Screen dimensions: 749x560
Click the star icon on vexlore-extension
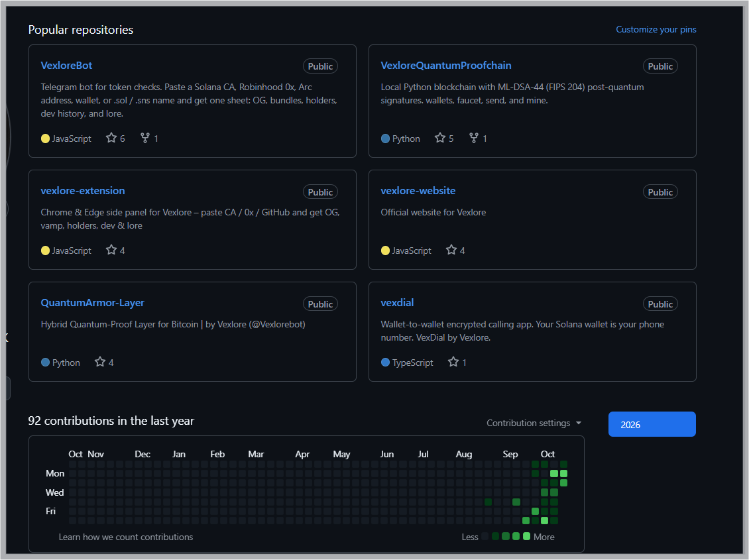[x=111, y=250]
